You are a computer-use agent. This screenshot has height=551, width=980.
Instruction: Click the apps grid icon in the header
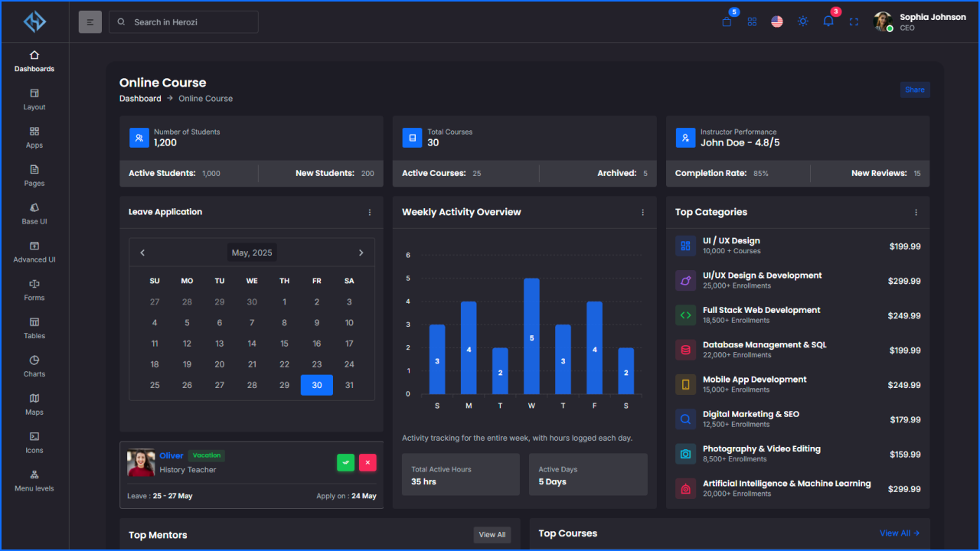[752, 21]
